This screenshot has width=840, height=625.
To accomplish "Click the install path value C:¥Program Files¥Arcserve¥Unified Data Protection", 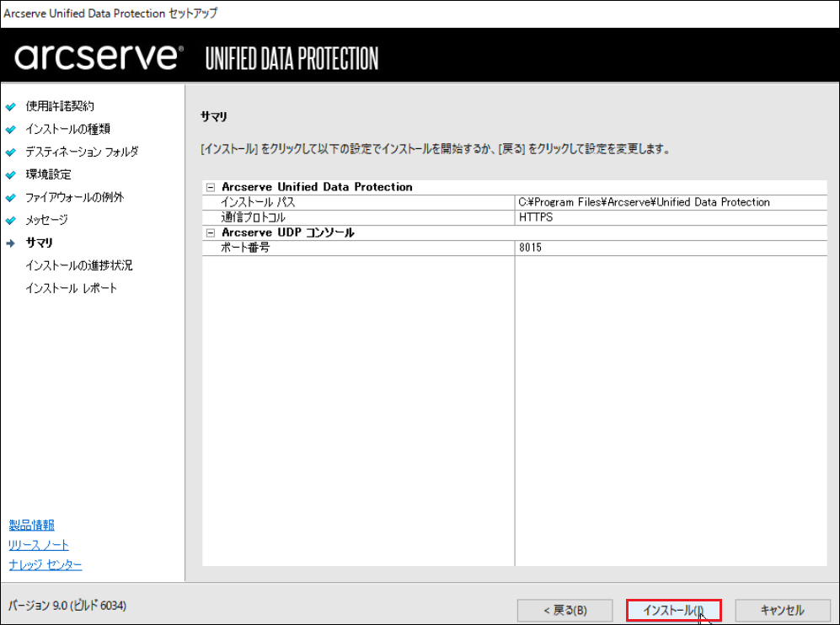I will pyautogui.click(x=644, y=202).
